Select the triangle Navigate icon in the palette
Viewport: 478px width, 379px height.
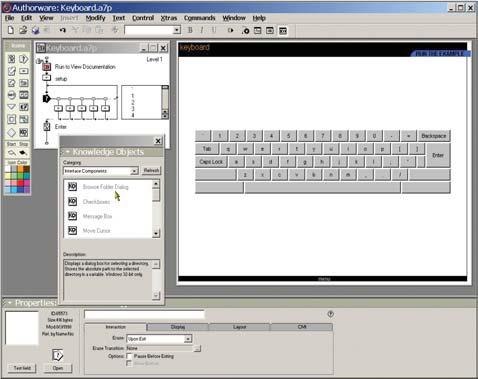[12, 107]
